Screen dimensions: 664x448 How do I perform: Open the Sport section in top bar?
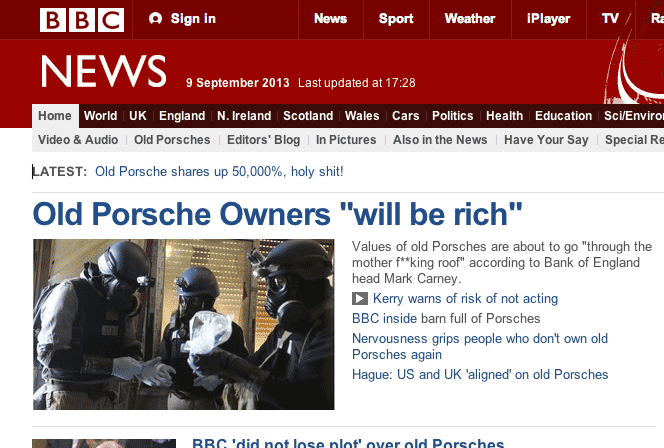[x=396, y=19]
